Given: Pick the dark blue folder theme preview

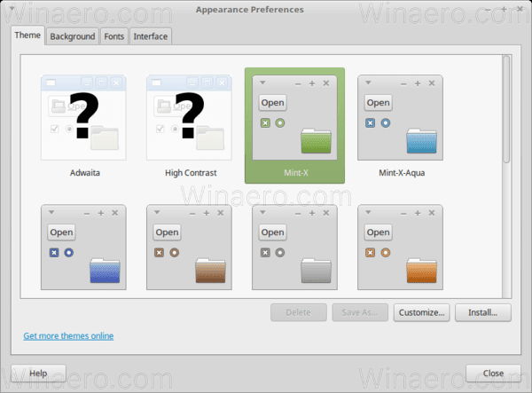Looking at the screenshot, I should pyautogui.click(x=83, y=248).
